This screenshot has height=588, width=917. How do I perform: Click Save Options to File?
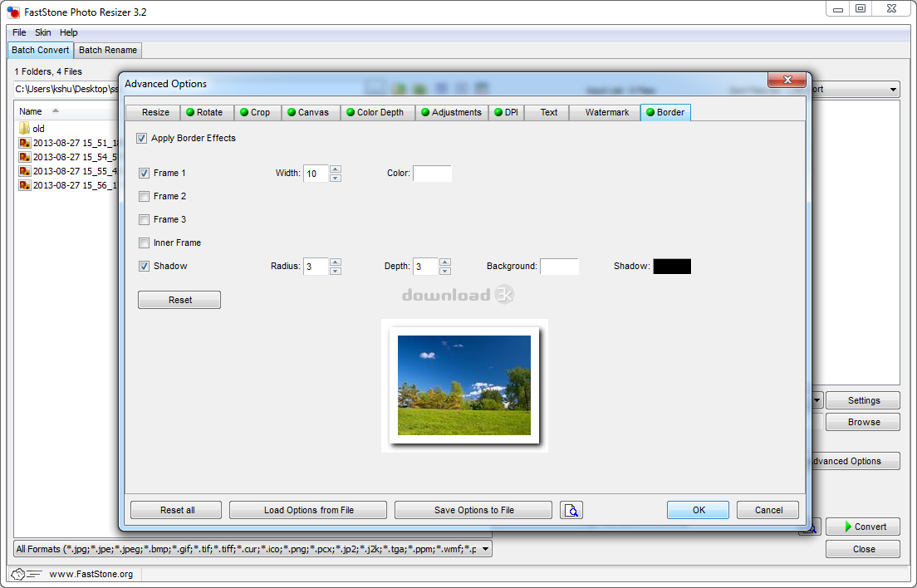click(x=473, y=510)
